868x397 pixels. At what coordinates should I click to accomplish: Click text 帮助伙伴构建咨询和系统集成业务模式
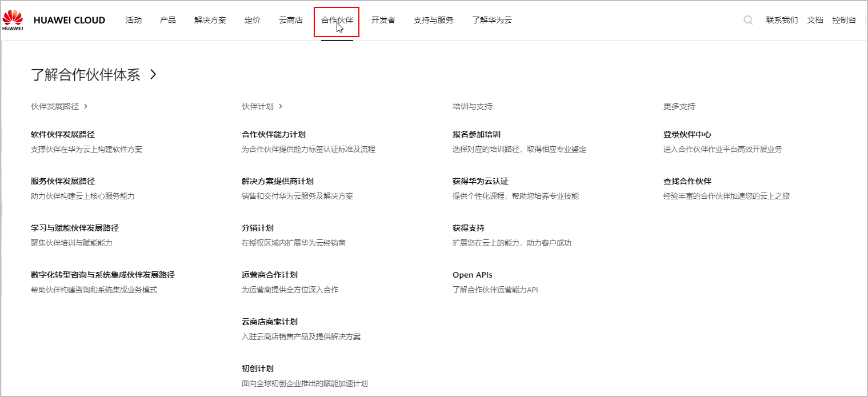94,290
